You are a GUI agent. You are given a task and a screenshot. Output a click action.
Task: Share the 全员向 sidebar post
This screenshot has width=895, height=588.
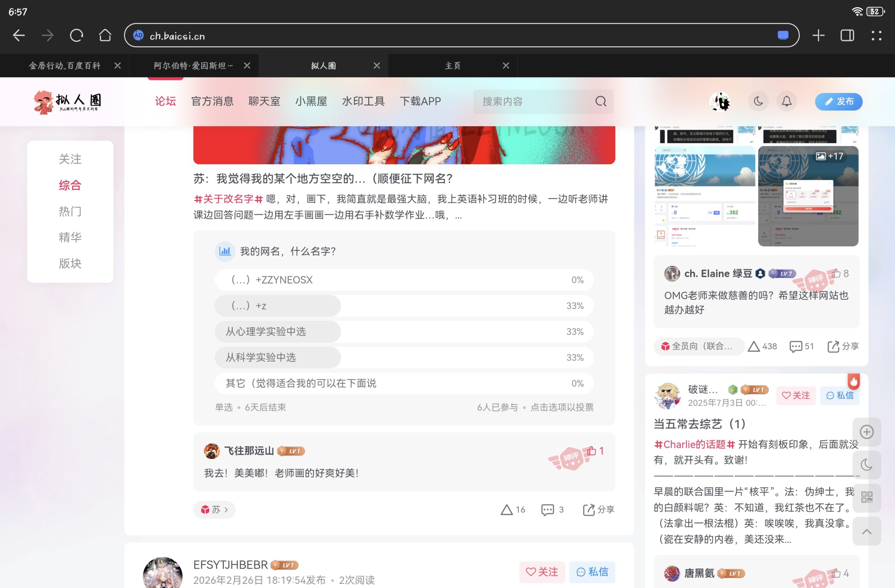pos(843,346)
